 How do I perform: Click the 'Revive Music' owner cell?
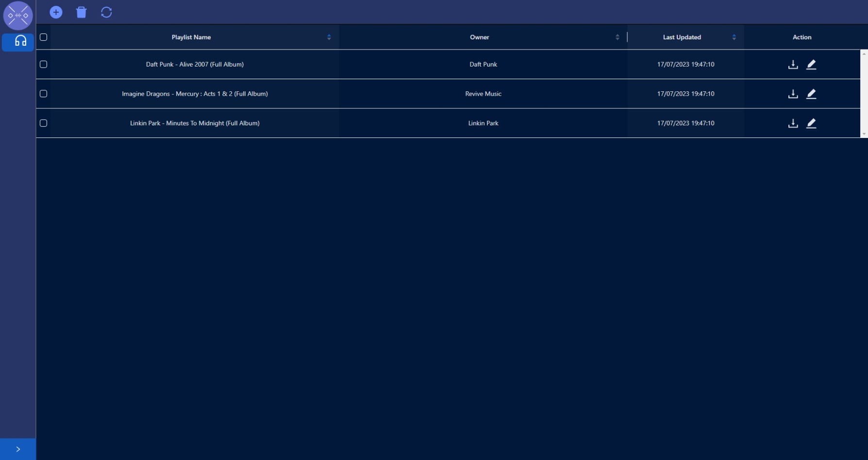(x=483, y=94)
